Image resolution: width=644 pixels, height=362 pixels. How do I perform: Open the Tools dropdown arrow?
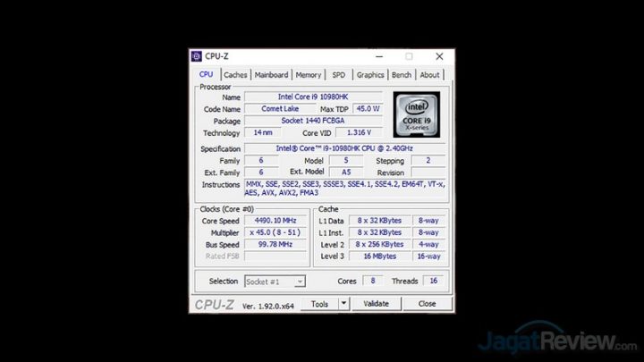click(x=343, y=304)
